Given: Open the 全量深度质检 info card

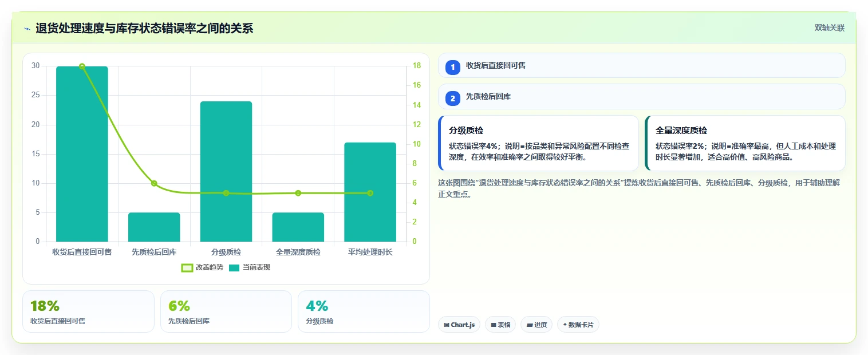Looking at the screenshot, I should click(x=745, y=143).
